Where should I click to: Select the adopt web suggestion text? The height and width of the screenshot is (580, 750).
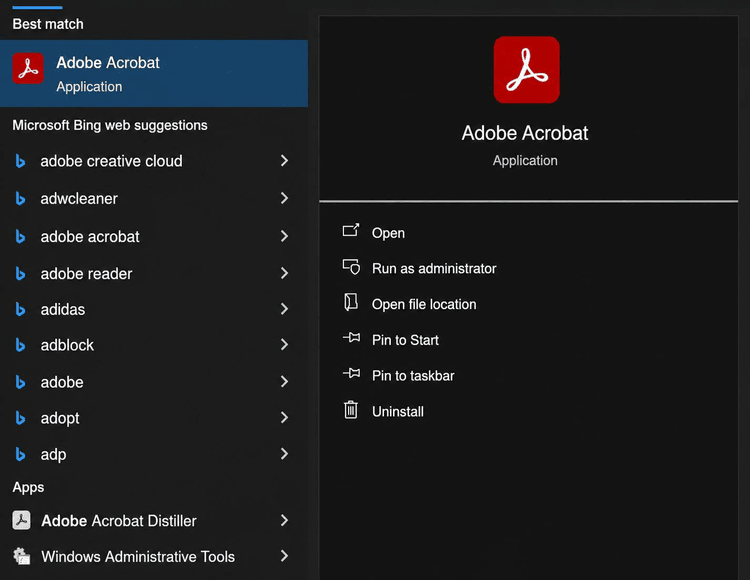point(60,418)
